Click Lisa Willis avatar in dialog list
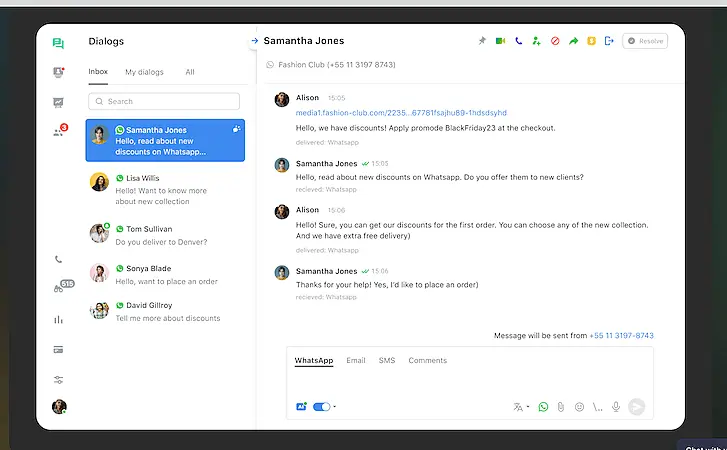Image resolution: width=727 pixels, height=450 pixels. (x=99, y=182)
